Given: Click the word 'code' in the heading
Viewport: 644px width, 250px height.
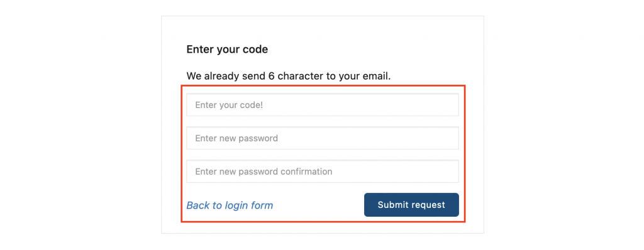Looking at the screenshot, I should pyautogui.click(x=257, y=50).
